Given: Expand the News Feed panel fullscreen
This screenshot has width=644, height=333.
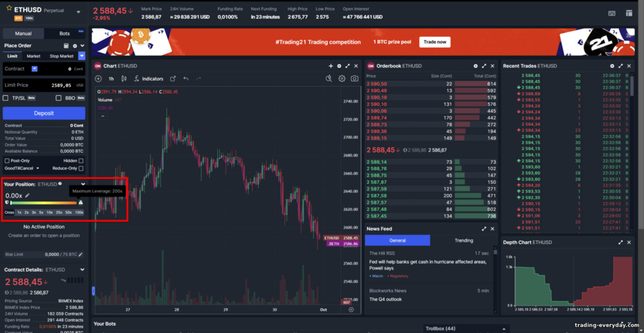Looking at the screenshot, I should 484,229.
